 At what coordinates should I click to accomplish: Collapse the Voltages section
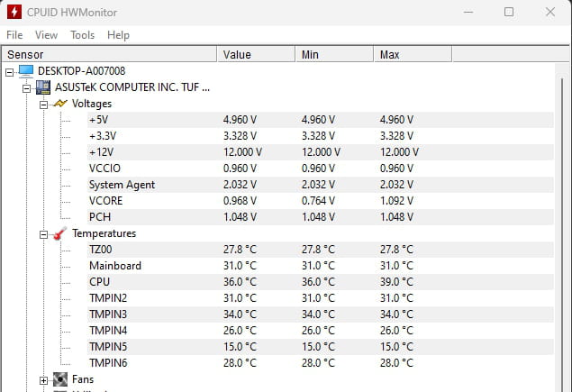coord(43,105)
